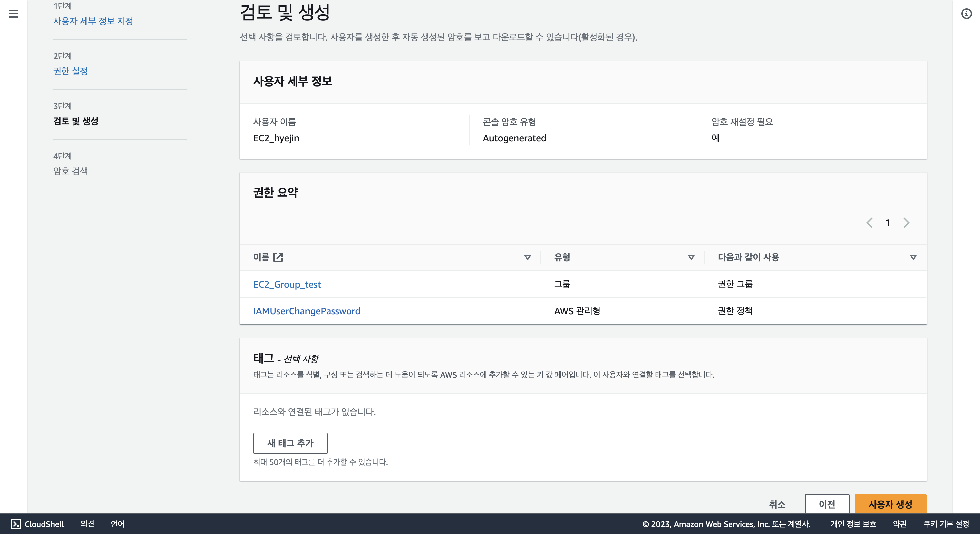This screenshot has height=534, width=980.
Task: Click 취소 to cancel
Action: tap(777, 504)
